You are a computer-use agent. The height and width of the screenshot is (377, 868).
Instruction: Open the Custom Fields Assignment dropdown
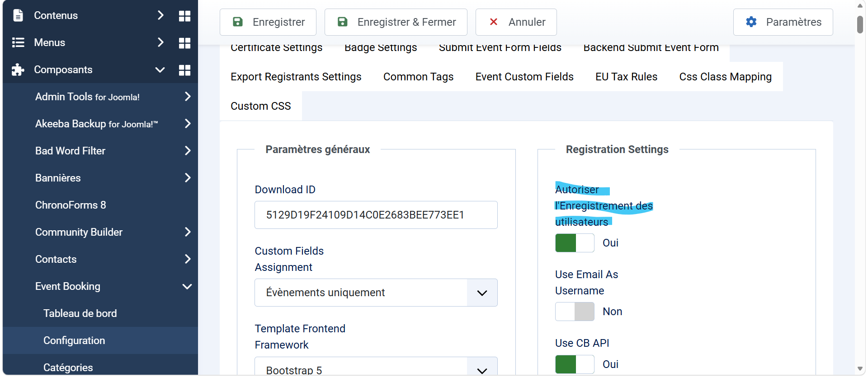tap(376, 293)
